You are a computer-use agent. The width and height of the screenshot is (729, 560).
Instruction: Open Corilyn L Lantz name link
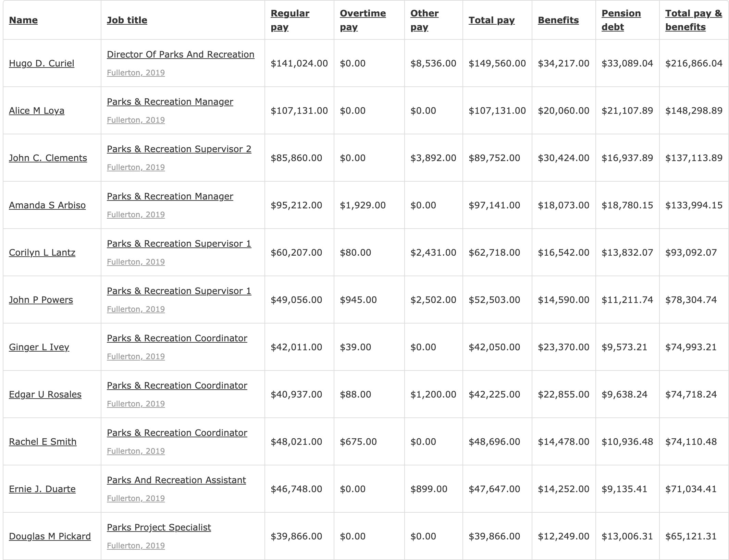(42, 253)
